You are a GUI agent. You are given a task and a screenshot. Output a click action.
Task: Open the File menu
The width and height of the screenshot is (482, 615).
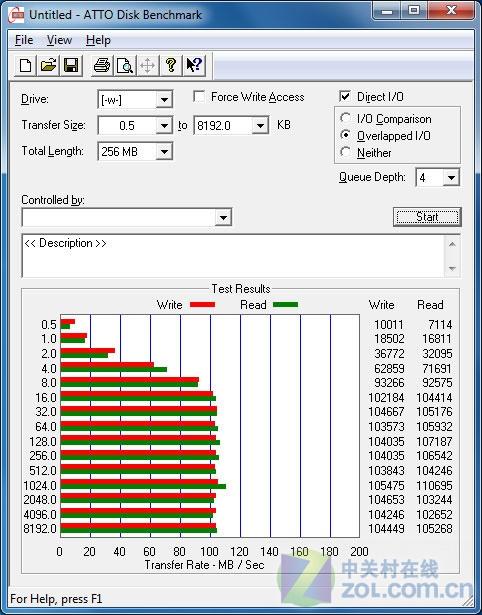click(x=24, y=40)
